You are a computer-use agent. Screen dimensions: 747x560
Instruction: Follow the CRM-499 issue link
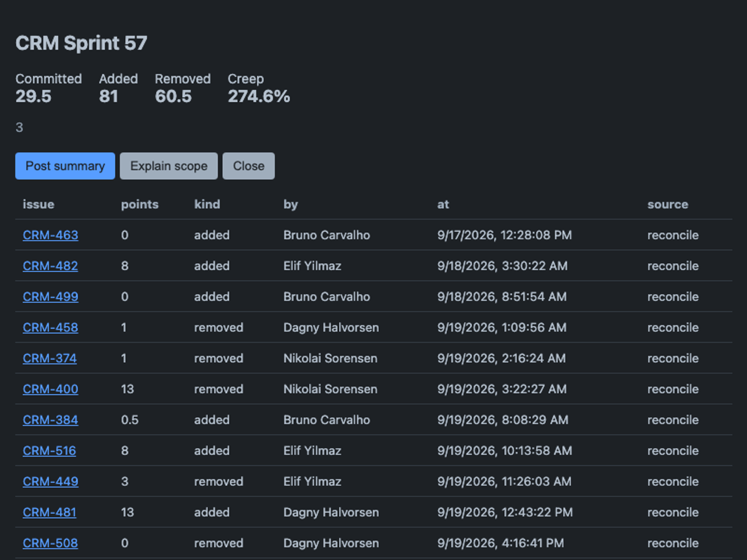point(50,297)
